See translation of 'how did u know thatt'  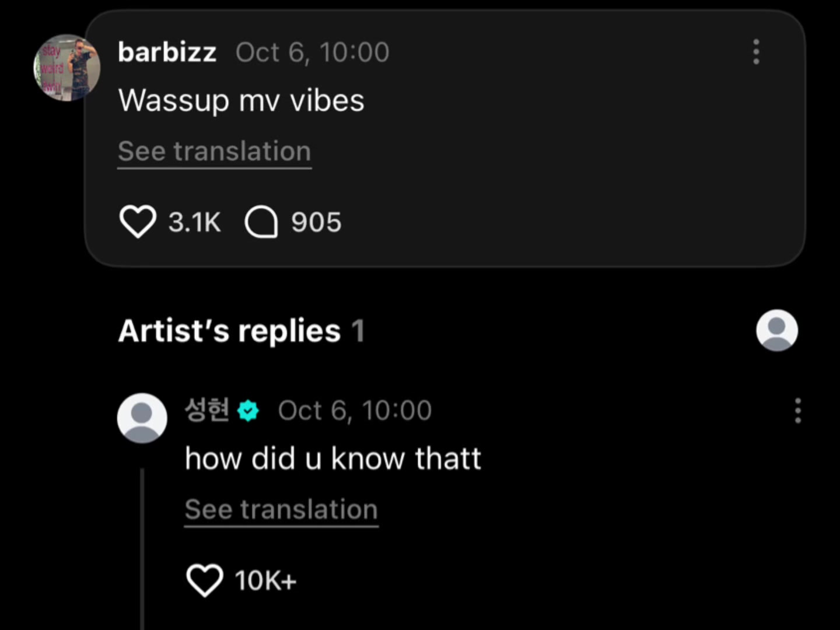[x=281, y=510]
